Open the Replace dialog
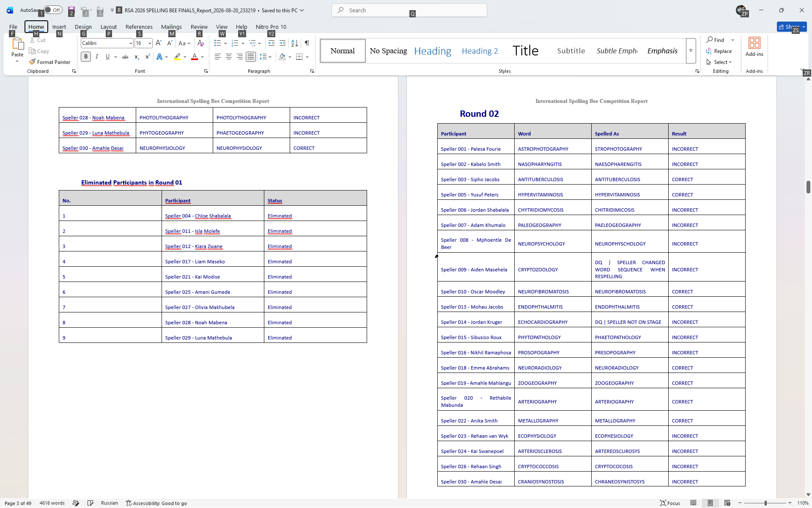The height and width of the screenshot is (508, 812). click(x=719, y=51)
